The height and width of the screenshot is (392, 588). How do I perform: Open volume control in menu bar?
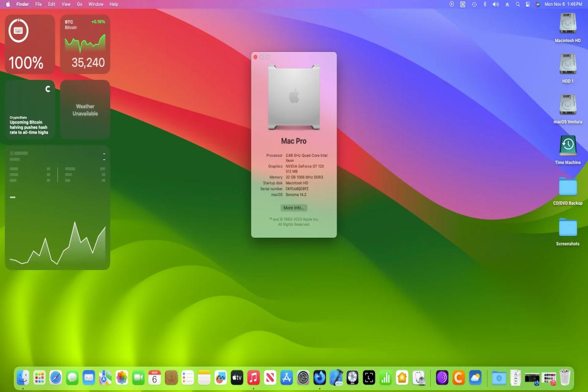[495, 4]
